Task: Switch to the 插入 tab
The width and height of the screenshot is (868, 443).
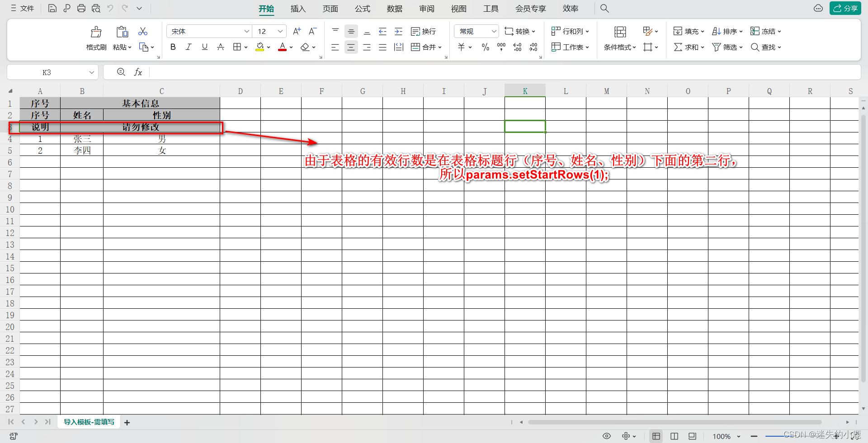Action: pyautogui.click(x=298, y=8)
